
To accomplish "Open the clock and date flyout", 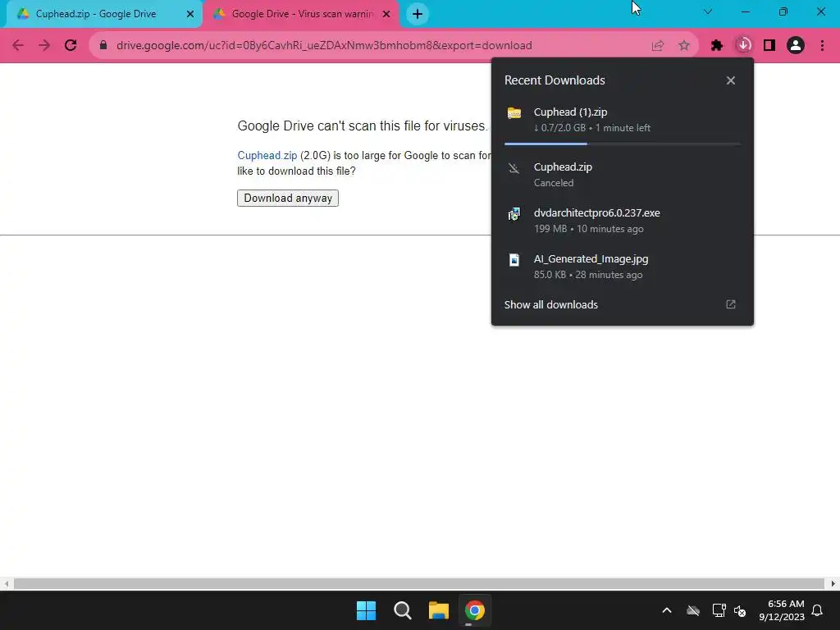I will point(782,610).
